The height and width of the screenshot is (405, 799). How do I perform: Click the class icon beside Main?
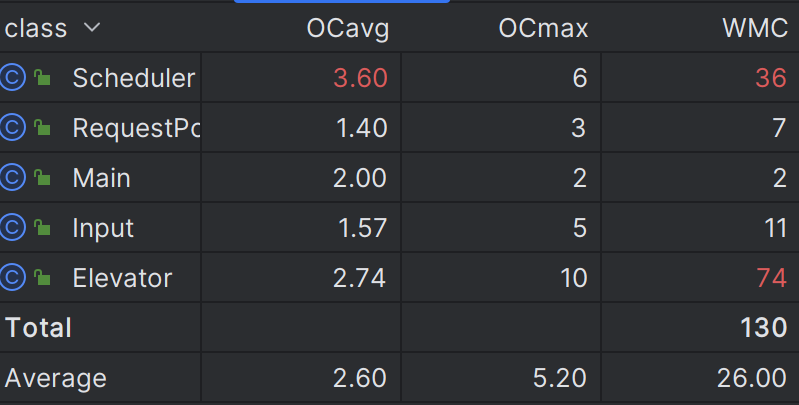[12, 177]
